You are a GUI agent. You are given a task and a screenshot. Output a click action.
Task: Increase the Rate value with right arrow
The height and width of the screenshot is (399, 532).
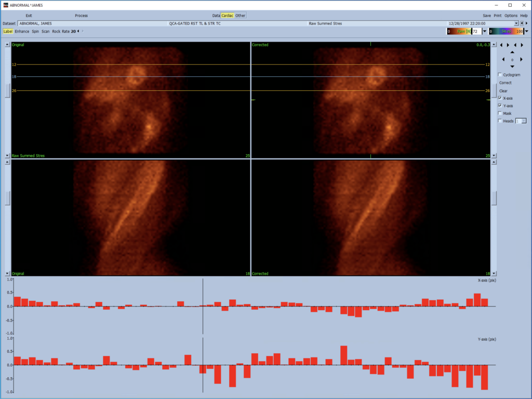(83, 31)
